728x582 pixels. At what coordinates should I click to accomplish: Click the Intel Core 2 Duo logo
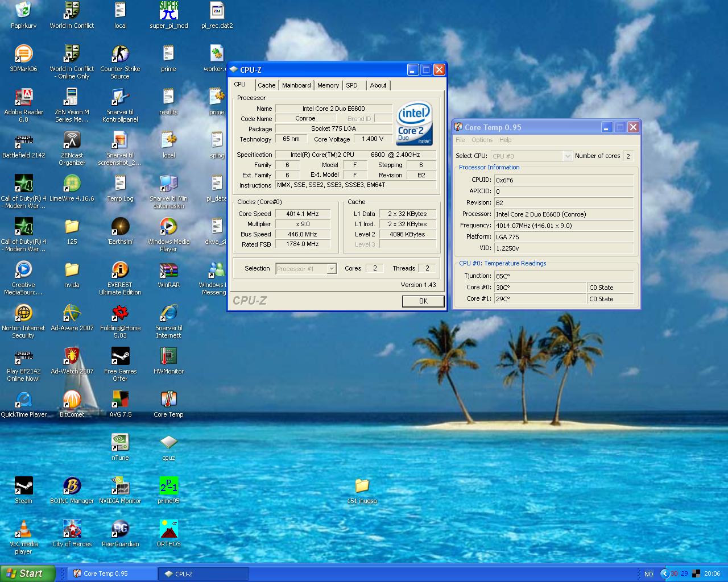(415, 123)
